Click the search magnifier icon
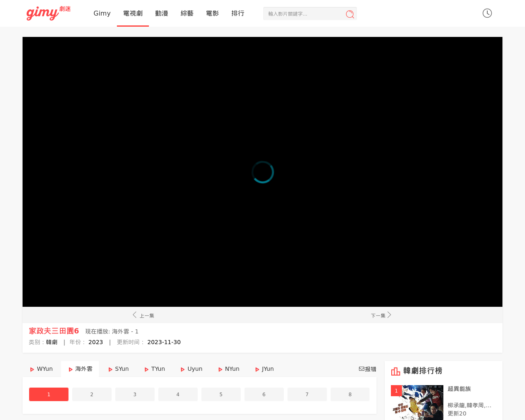The image size is (525, 420). coord(350,14)
